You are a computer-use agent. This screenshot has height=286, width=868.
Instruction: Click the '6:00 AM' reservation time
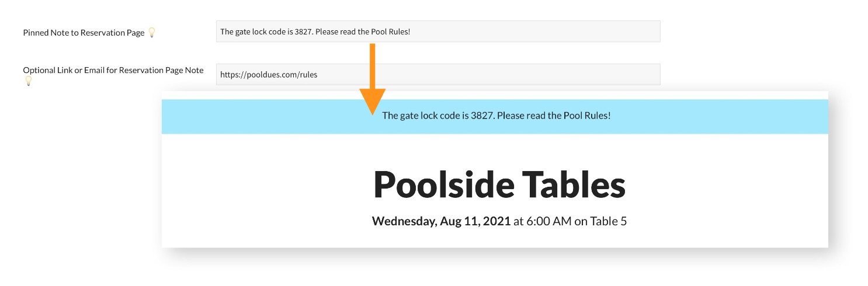click(x=549, y=221)
